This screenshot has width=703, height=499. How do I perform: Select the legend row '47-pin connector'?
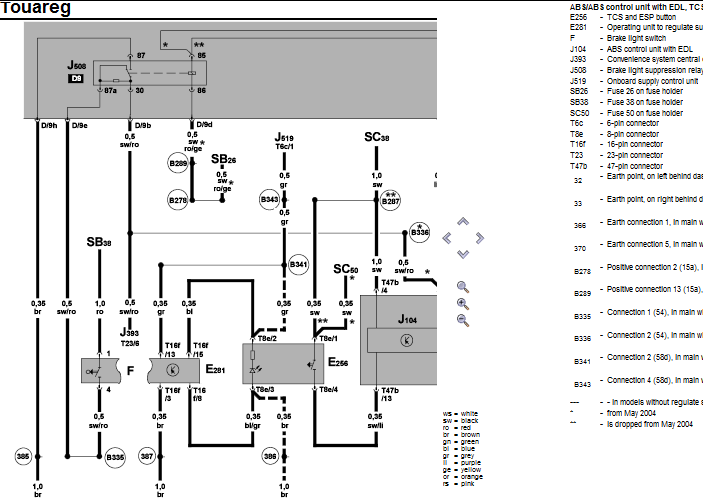pos(616,166)
